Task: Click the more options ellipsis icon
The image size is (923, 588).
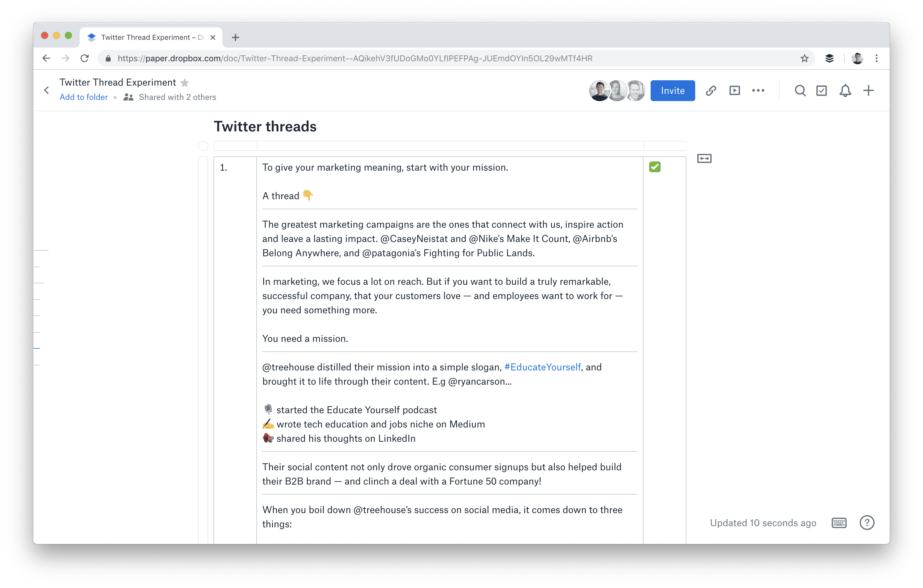Action: [x=758, y=90]
